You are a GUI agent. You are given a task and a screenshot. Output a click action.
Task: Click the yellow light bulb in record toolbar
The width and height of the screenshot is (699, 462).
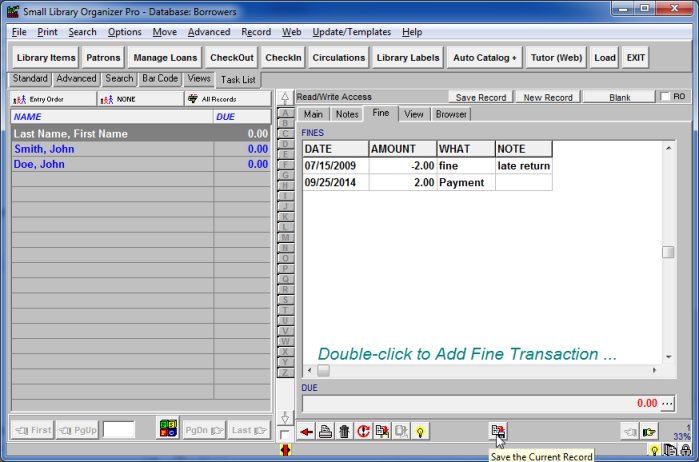pyautogui.click(x=420, y=431)
